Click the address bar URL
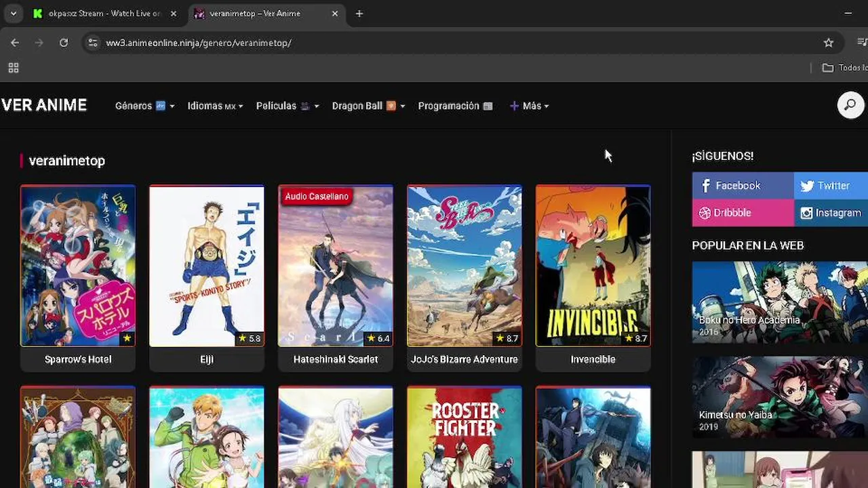 [x=199, y=43]
